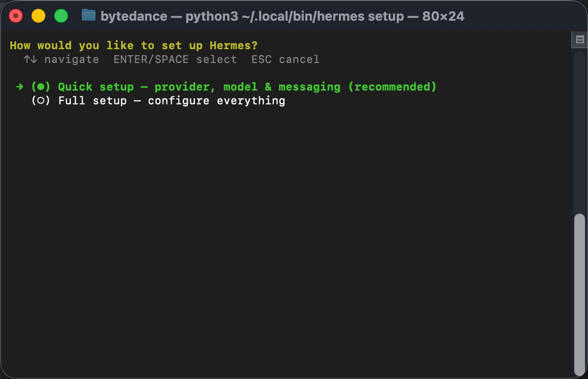Click the vertical scrollbar thumb
The image size is (588, 379).
pyautogui.click(x=580, y=293)
